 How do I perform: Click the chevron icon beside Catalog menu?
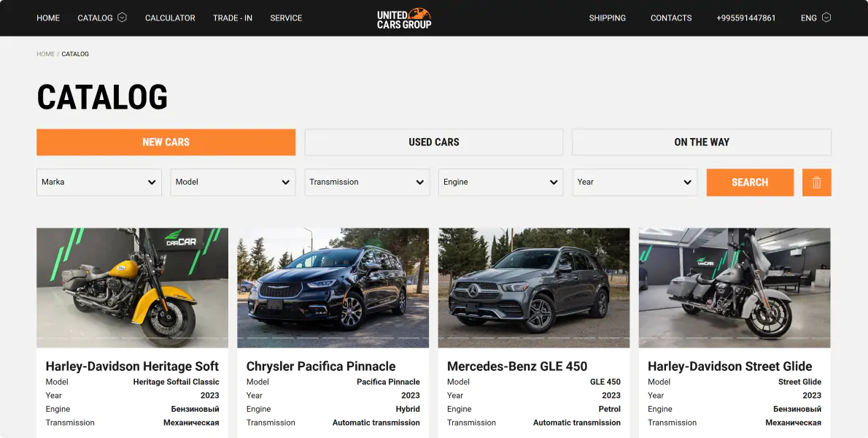point(122,18)
